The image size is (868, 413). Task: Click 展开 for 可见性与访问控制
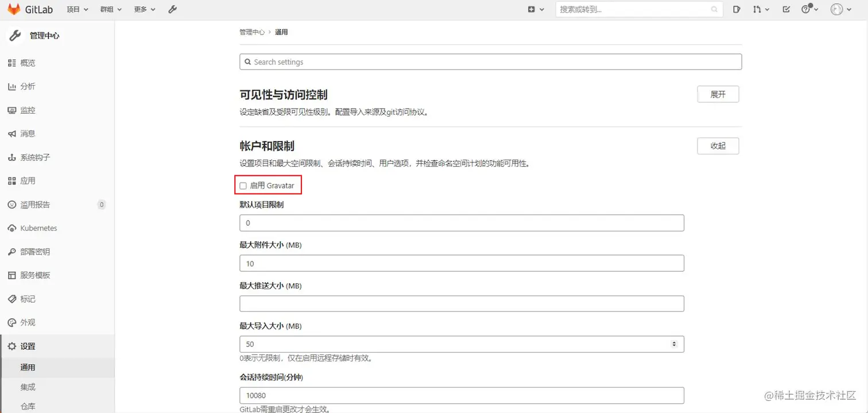tap(718, 94)
